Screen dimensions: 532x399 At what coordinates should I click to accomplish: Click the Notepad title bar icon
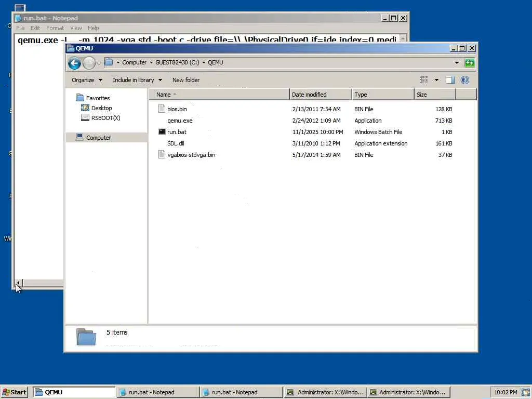click(18, 18)
